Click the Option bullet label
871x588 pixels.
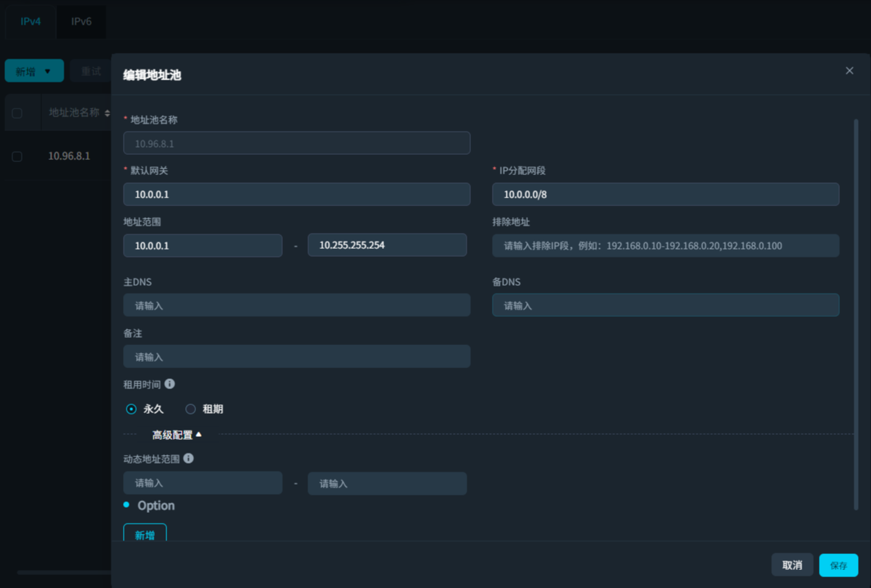[156, 506]
